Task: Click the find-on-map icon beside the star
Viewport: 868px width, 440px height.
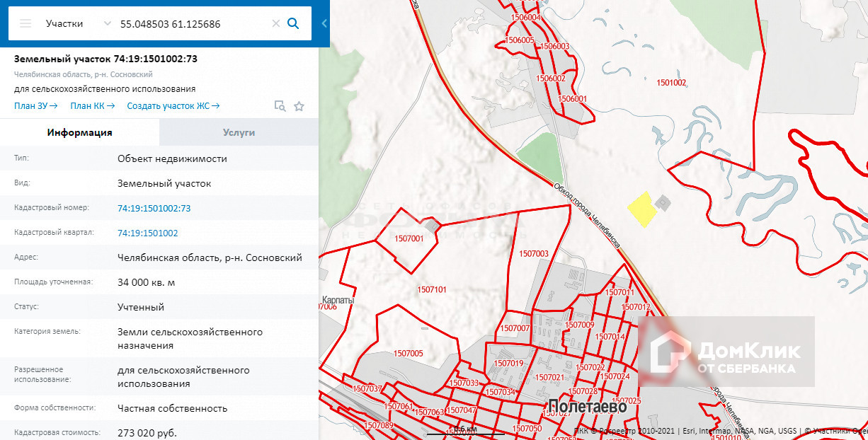Action: coord(280,106)
